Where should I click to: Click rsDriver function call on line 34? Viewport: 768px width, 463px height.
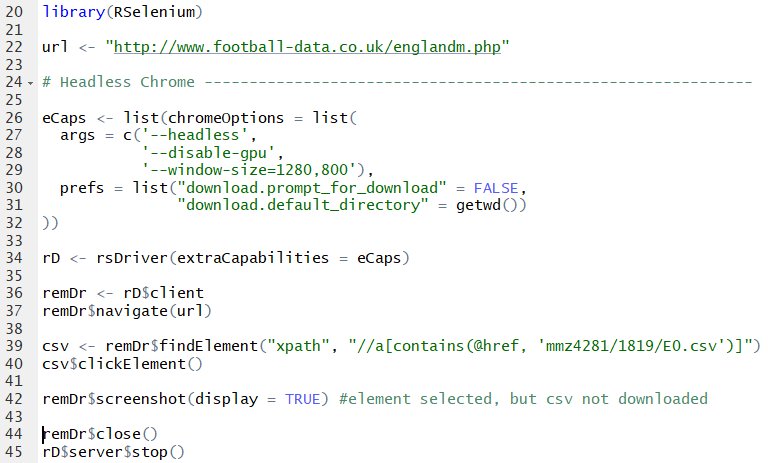(252, 258)
